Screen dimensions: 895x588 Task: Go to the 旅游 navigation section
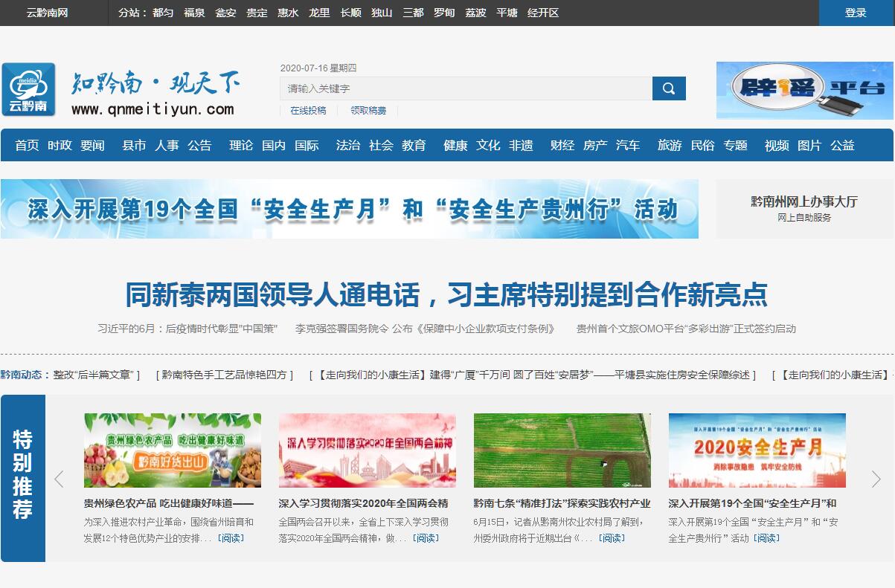(x=669, y=146)
